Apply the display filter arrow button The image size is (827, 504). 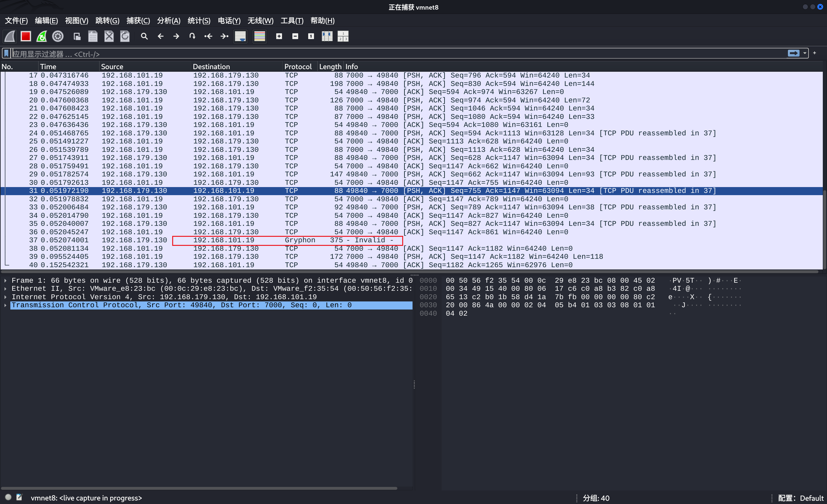point(793,53)
